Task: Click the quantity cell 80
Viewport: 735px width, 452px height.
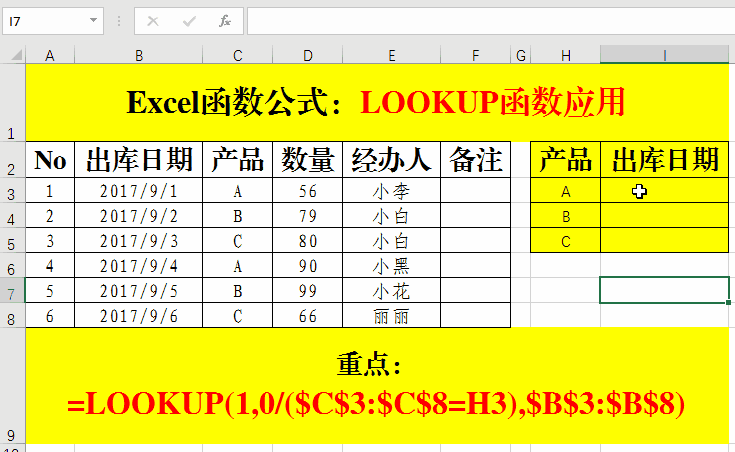Action: (308, 241)
